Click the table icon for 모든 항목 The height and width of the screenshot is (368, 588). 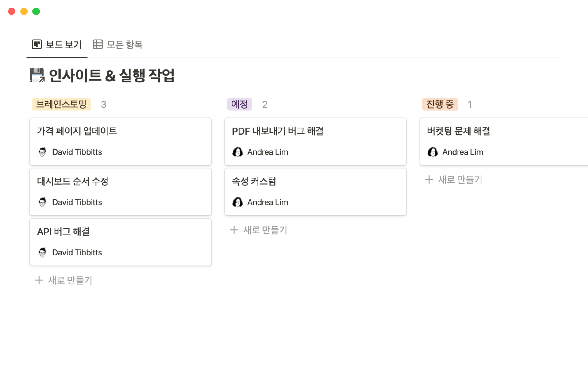(x=98, y=44)
